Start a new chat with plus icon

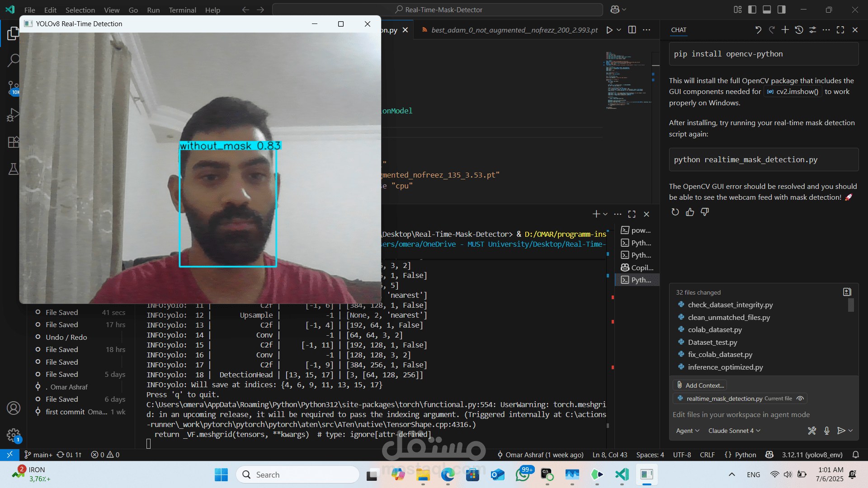pos(785,30)
